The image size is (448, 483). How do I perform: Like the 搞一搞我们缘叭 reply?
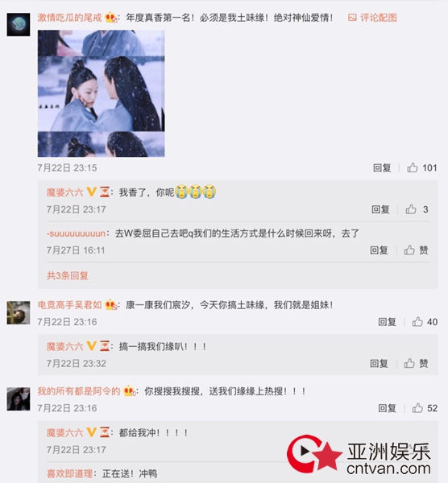(x=409, y=364)
